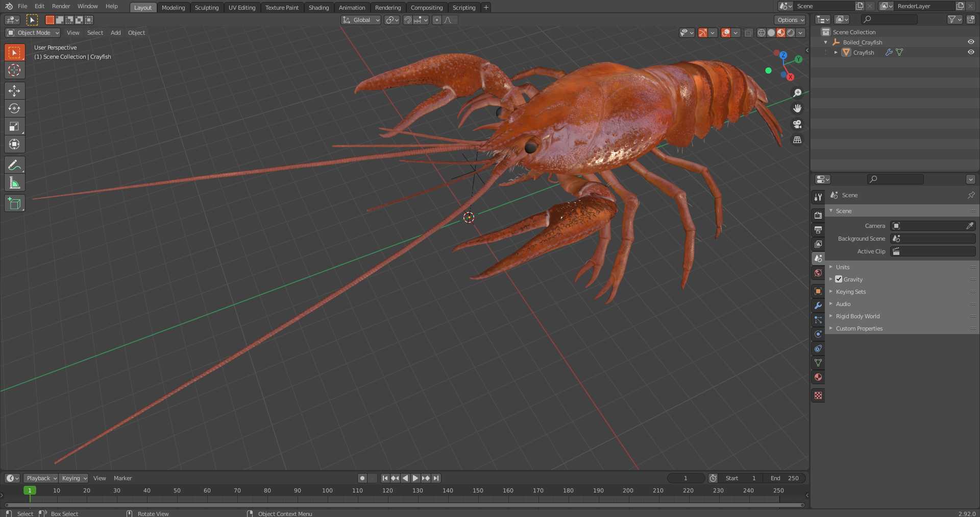
Task: Toggle viewport gizmos display
Action: 703,33
